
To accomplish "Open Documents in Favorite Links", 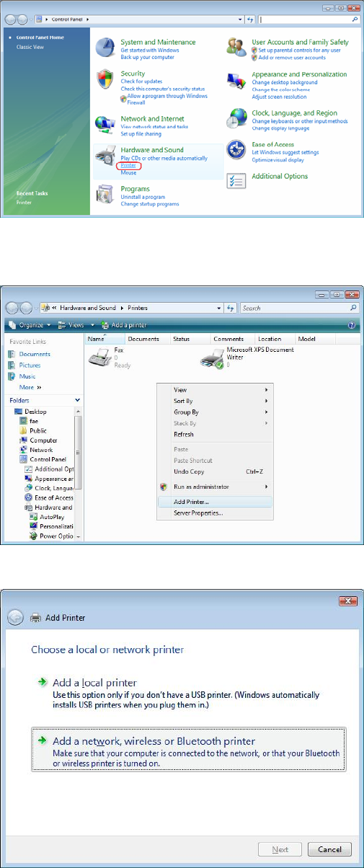I will 35,354.
